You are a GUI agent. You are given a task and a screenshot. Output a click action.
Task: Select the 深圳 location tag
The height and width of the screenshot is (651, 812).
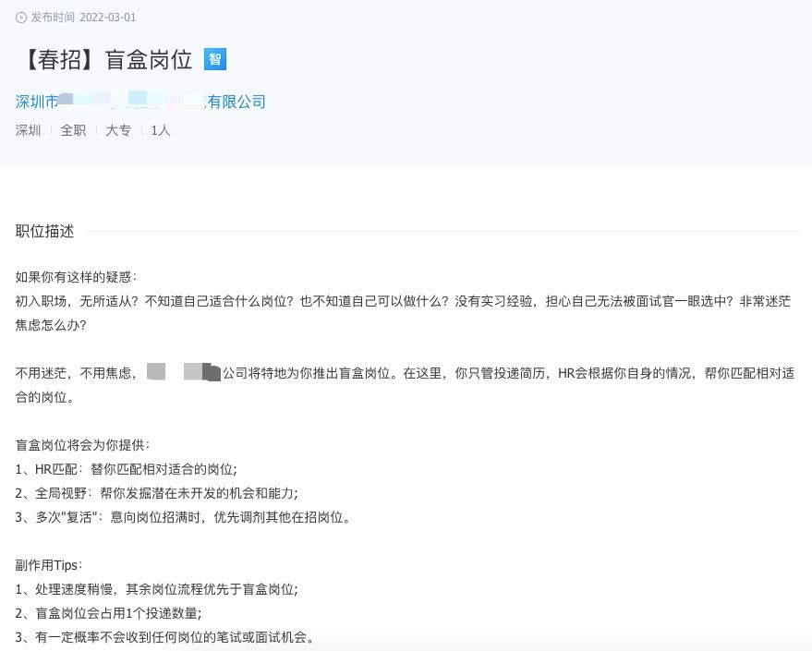[28, 130]
